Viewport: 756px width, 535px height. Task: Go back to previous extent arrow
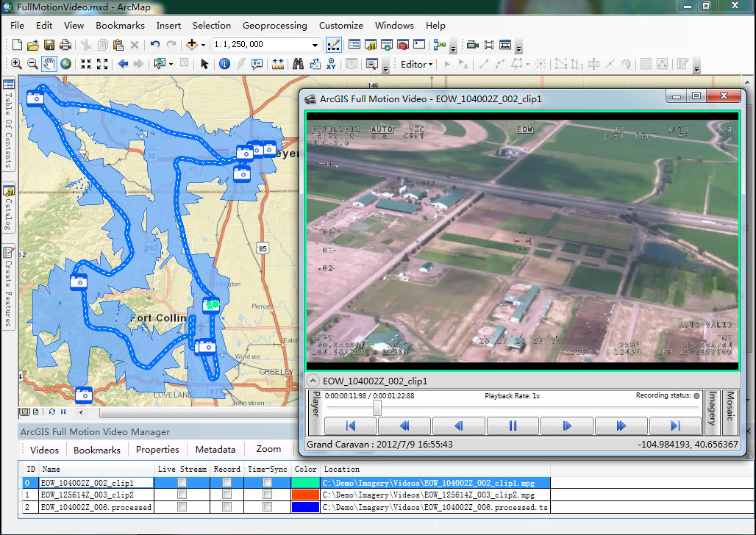coord(123,64)
